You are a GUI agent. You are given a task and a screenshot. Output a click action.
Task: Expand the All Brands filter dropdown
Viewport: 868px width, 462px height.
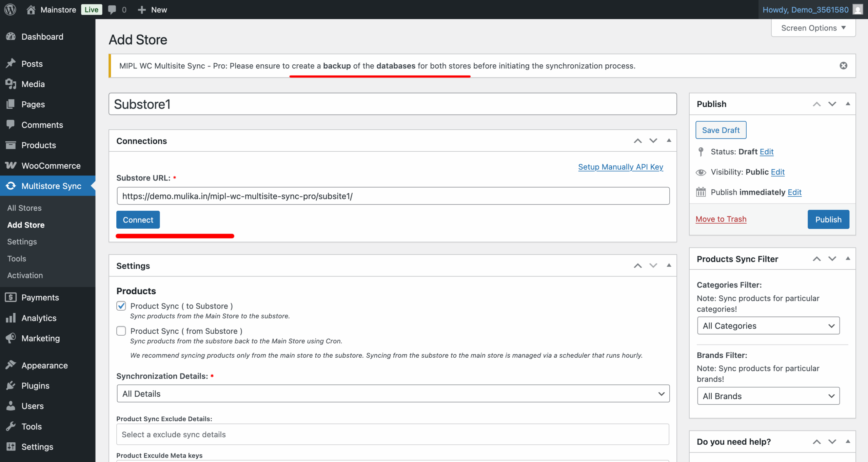point(768,396)
